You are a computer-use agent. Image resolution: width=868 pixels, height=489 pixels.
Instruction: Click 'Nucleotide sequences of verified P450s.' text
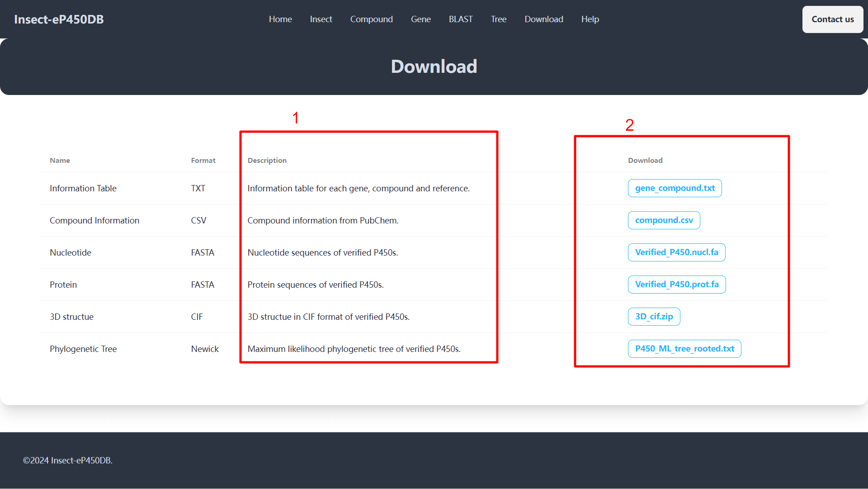click(x=323, y=253)
